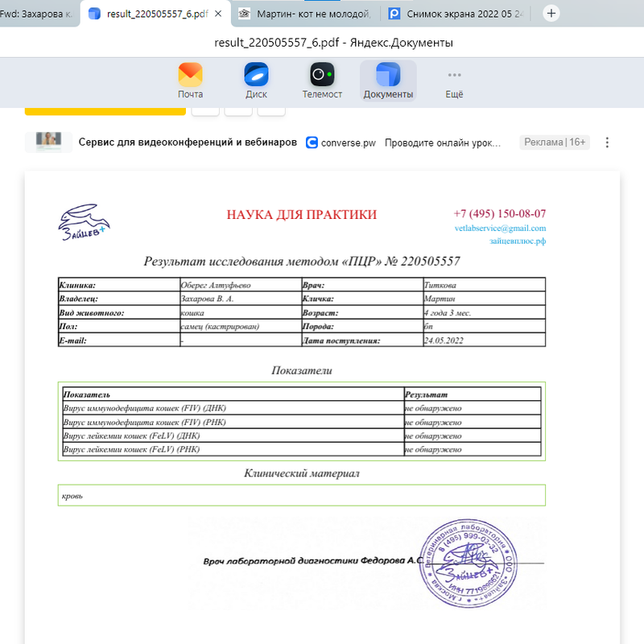The width and height of the screenshot is (644, 644).
Task: Click the FIV (РНК) indicator row
Action: (301, 422)
